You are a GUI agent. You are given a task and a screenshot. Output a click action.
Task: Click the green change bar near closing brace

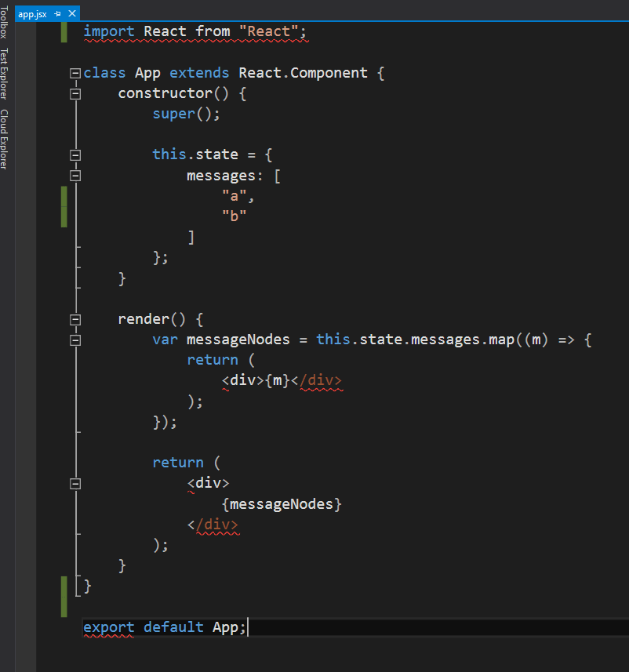click(x=64, y=596)
